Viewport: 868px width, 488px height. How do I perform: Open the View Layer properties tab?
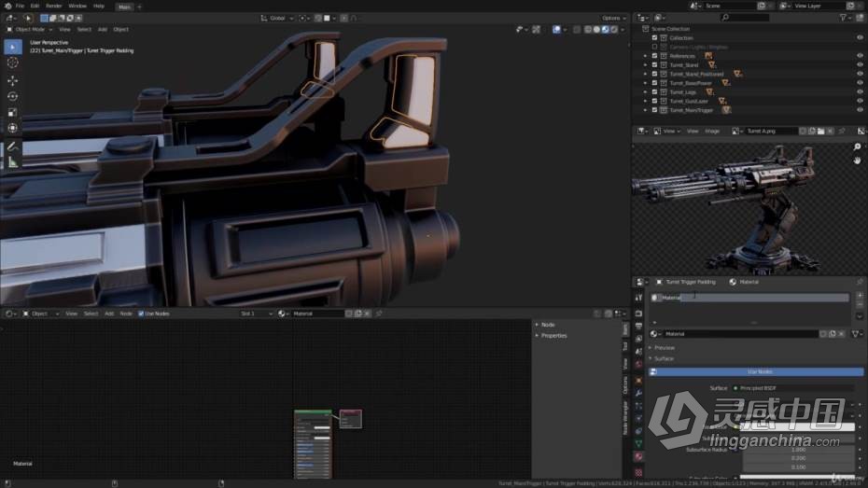[x=638, y=339]
